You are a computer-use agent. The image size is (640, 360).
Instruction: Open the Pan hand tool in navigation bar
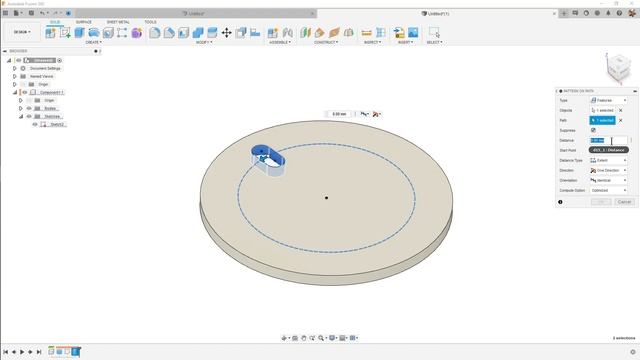tap(304, 338)
